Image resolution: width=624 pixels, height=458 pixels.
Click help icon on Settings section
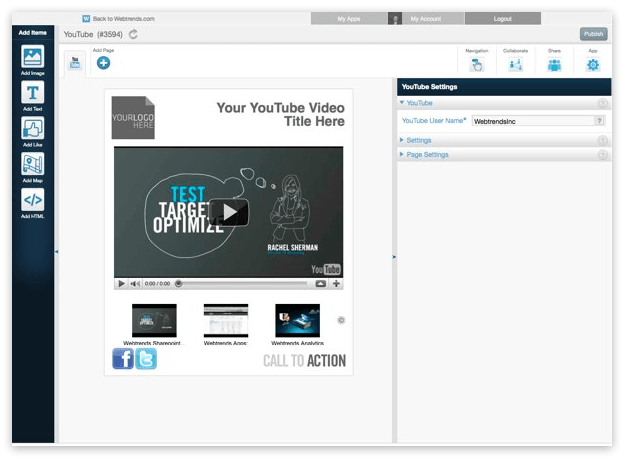[603, 140]
